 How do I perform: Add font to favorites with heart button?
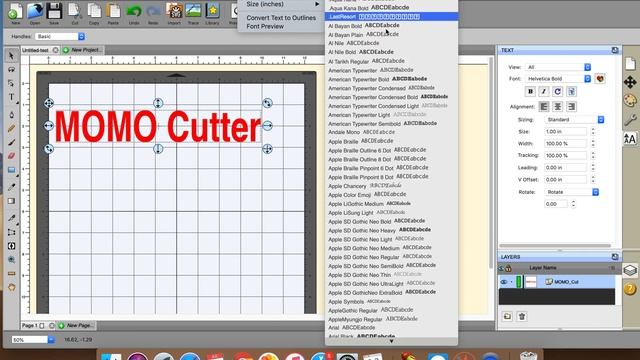pos(600,79)
